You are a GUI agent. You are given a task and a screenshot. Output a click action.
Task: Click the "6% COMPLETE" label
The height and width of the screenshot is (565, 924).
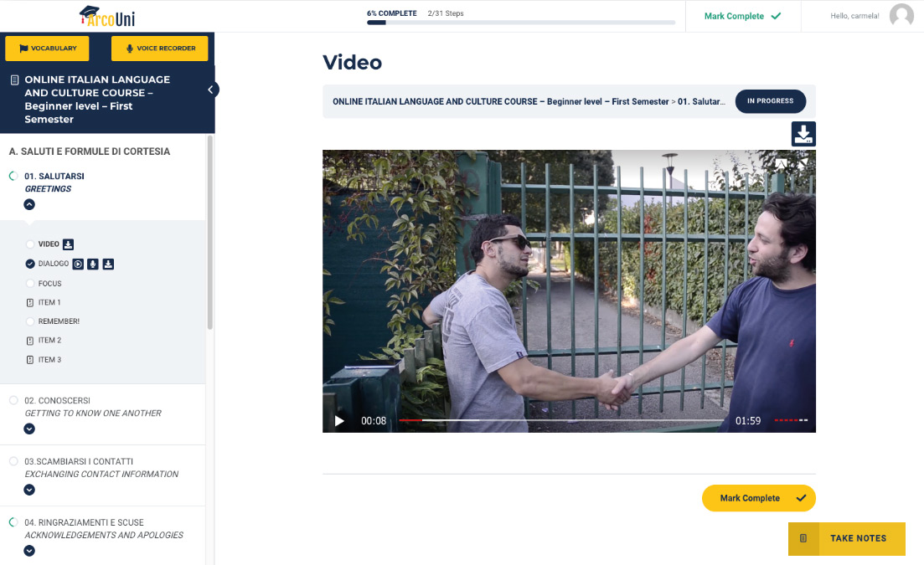click(x=392, y=13)
